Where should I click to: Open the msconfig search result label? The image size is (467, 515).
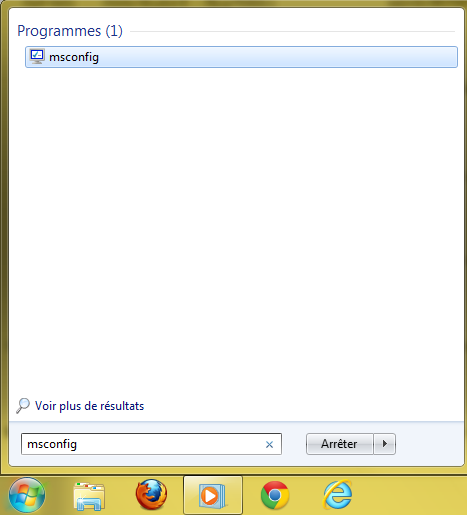[74, 57]
